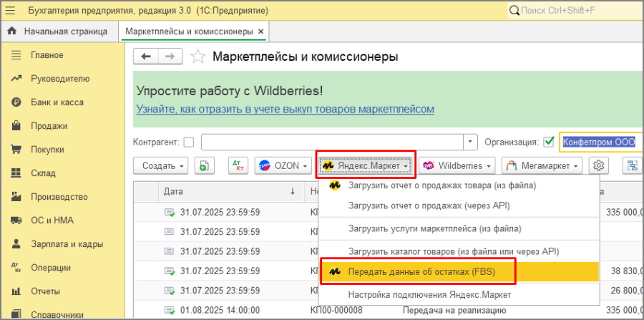Toggle the Контрагент filter checkbox
The width and height of the screenshot is (644, 320).
click(x=188, y=142)
